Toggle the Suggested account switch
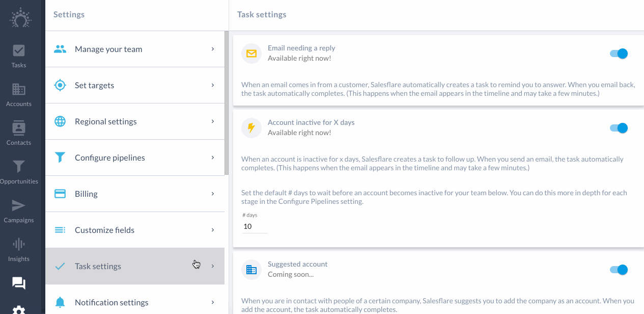Screen dimensions: 644x314 (619, 270)
